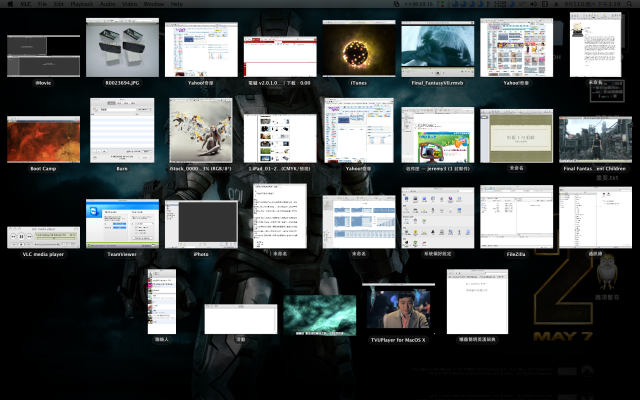Image resolution: width=640 pixels, height=400 pixels.
Task: Click the volume icon in menu bar
Action: click(533, 4)
